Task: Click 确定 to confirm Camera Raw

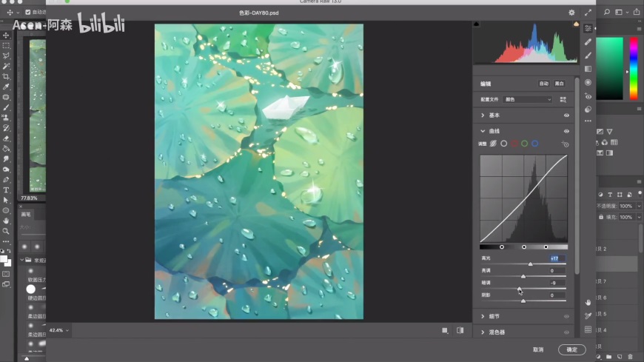Action: pos(571,349)
